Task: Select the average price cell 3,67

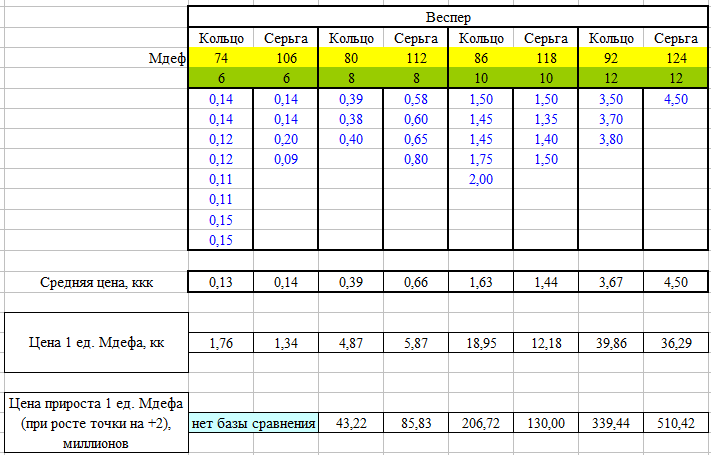Action: [610, 282]
